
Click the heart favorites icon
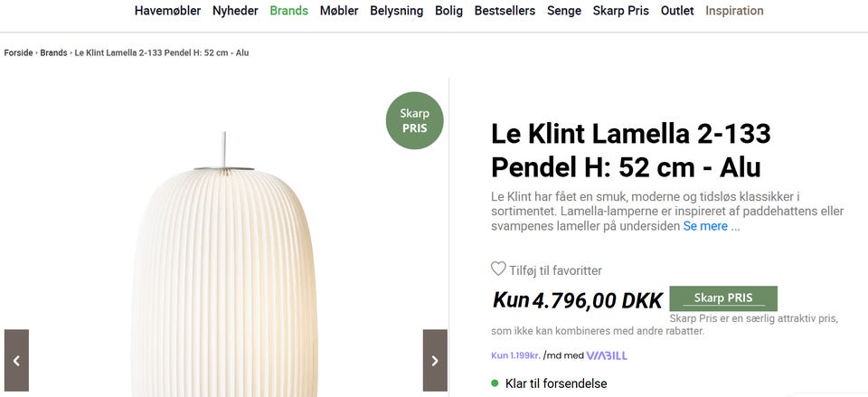point(498,269)
